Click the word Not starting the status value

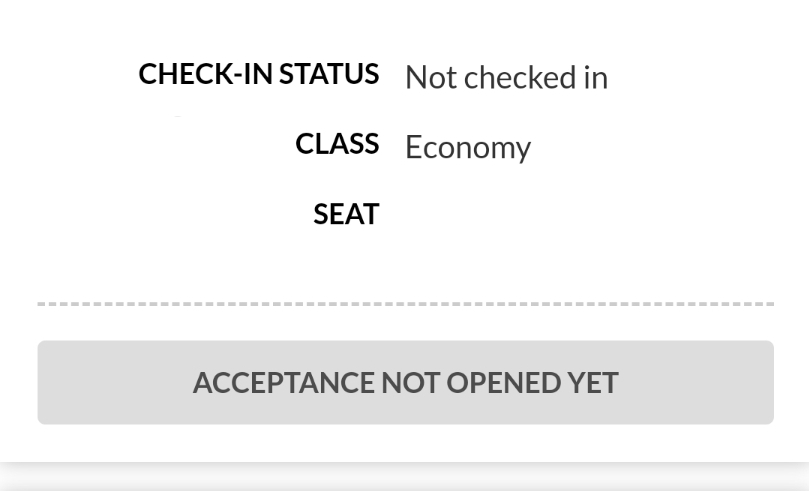[x=431, y=78]
